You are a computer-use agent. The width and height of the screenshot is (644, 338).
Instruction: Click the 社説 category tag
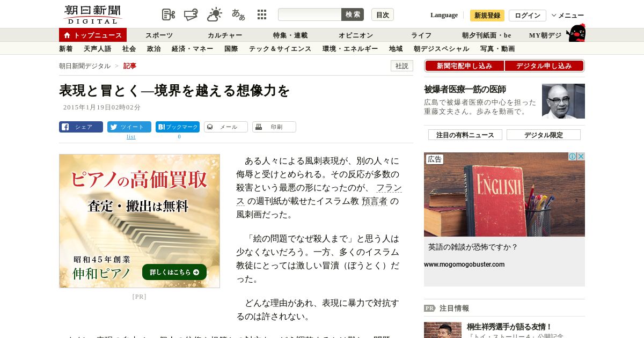click(402, 66)
